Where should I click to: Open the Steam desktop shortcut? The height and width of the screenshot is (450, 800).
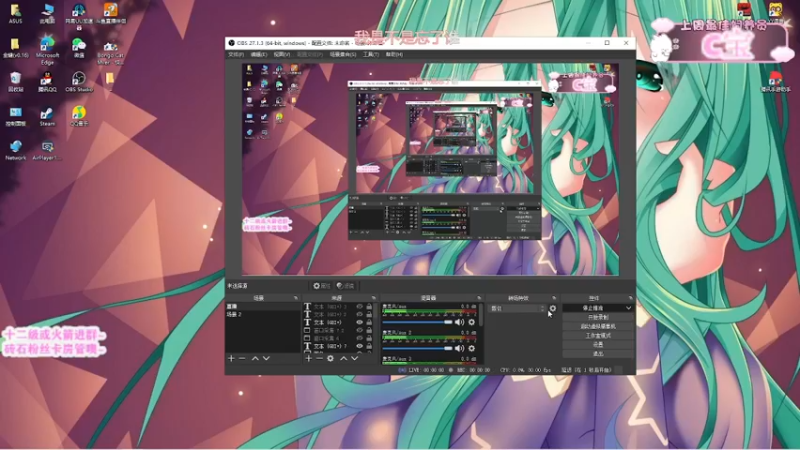[47, 116]
